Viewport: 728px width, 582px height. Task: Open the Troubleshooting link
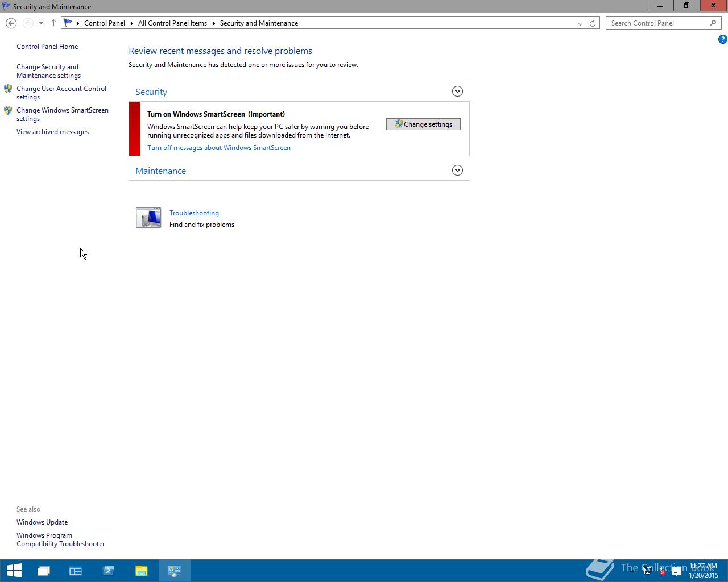(194, 213)
